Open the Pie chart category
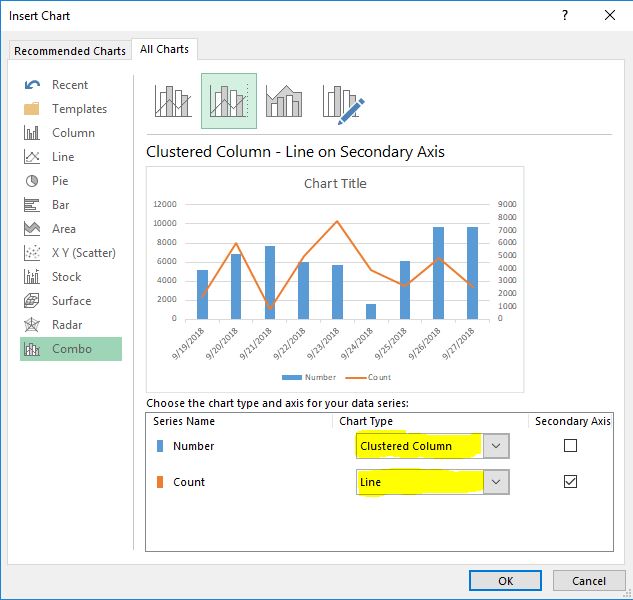Viewport: 633px width, 600px height. [x=60, y=181]
